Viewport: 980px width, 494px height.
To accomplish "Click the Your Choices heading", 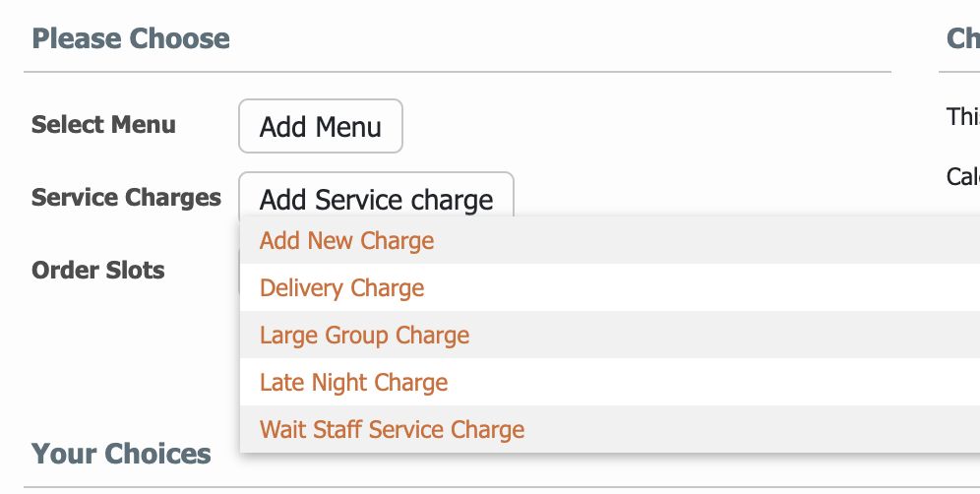I will tap(121, 454).
